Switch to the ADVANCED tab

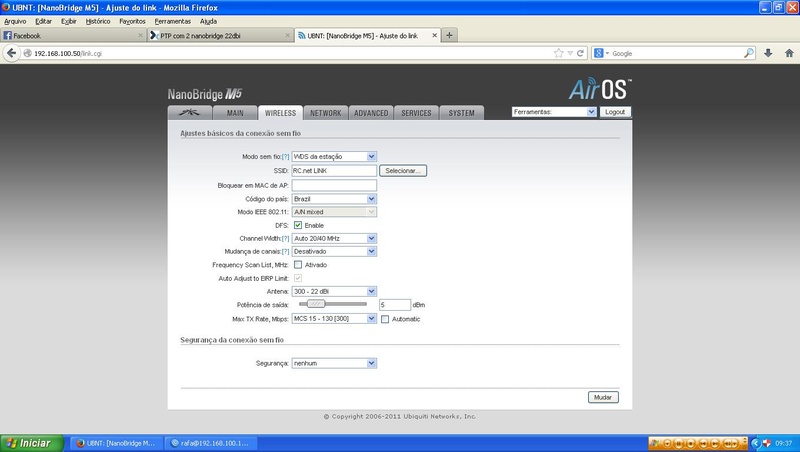tap(371, 113)
